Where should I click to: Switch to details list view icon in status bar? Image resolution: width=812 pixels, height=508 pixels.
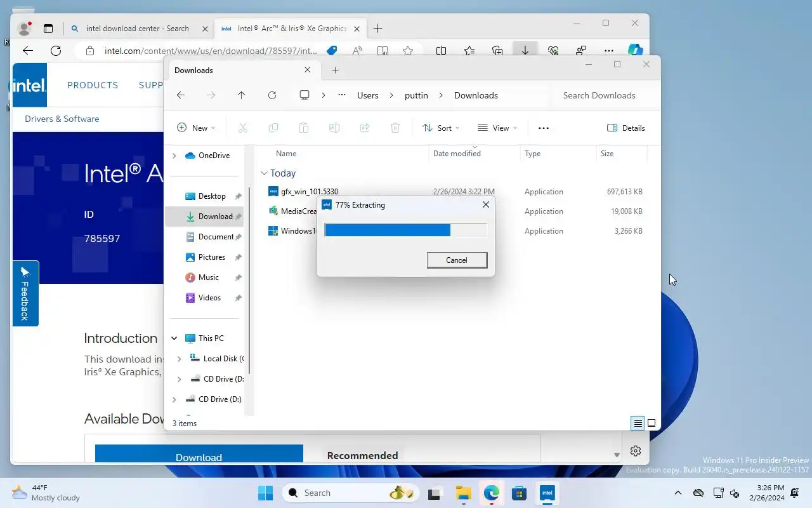click(638, 423)
